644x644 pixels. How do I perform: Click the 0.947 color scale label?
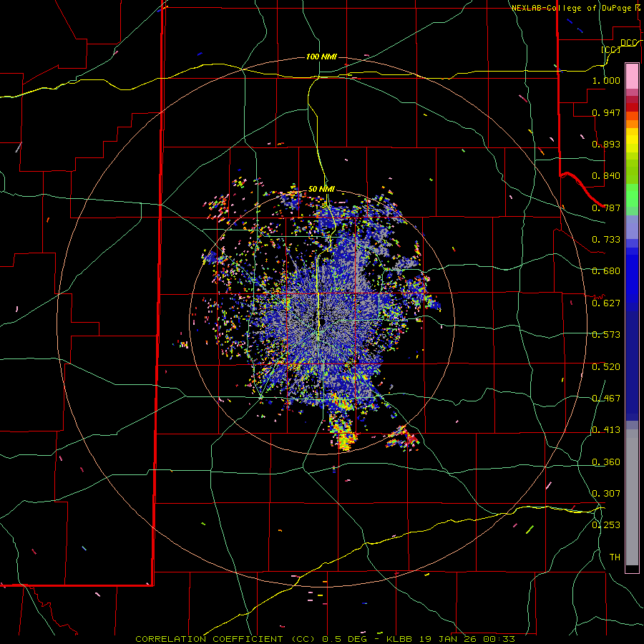(606, 112)
